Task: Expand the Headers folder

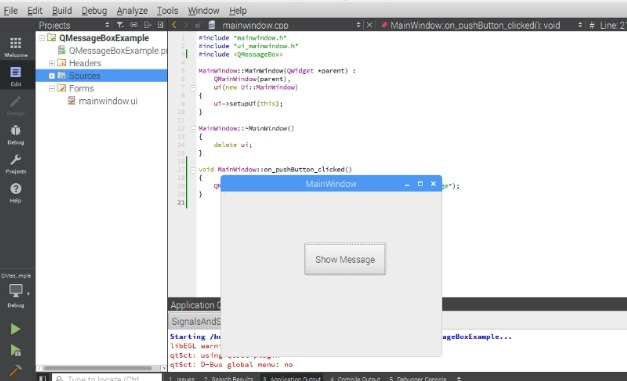Action: coord(52,63)
